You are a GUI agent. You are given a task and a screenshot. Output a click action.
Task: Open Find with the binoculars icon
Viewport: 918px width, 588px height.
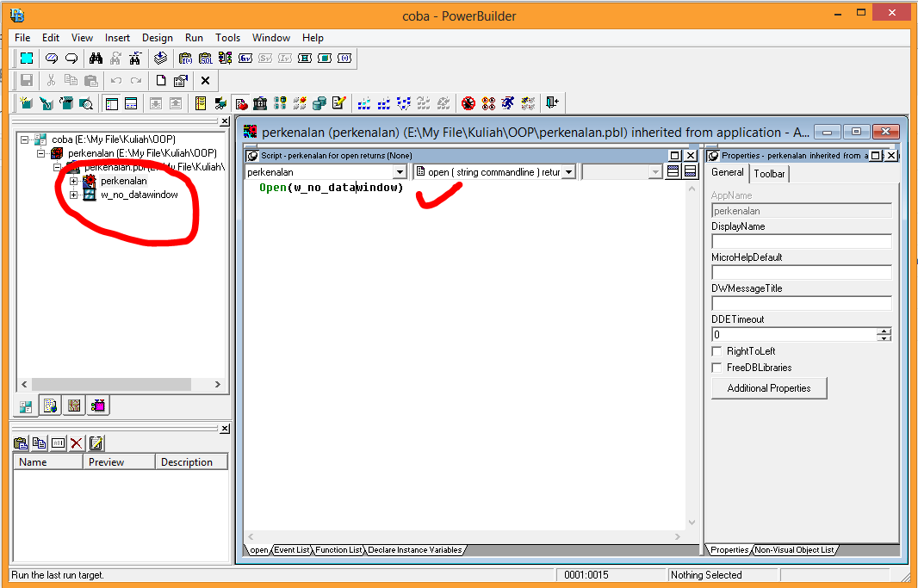pyautogui.click(x=96, y=58)
